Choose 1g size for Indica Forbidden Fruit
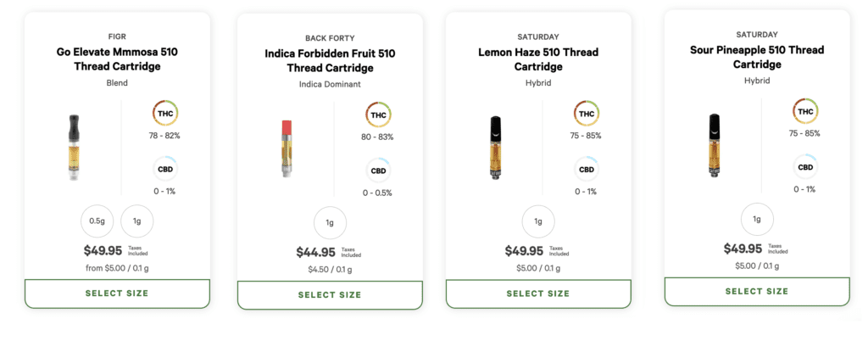Screen dimensions: 868x341 point(329,224)
